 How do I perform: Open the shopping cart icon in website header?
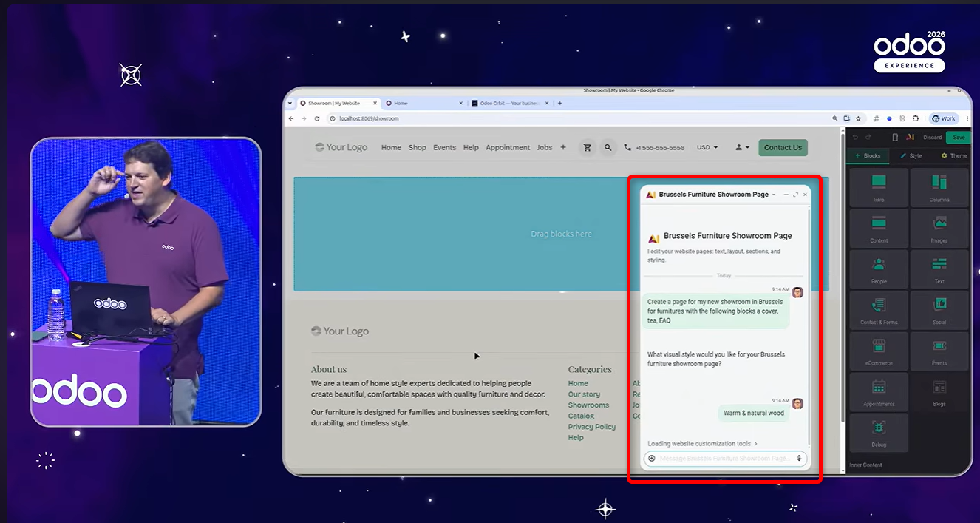pos(588,148)
